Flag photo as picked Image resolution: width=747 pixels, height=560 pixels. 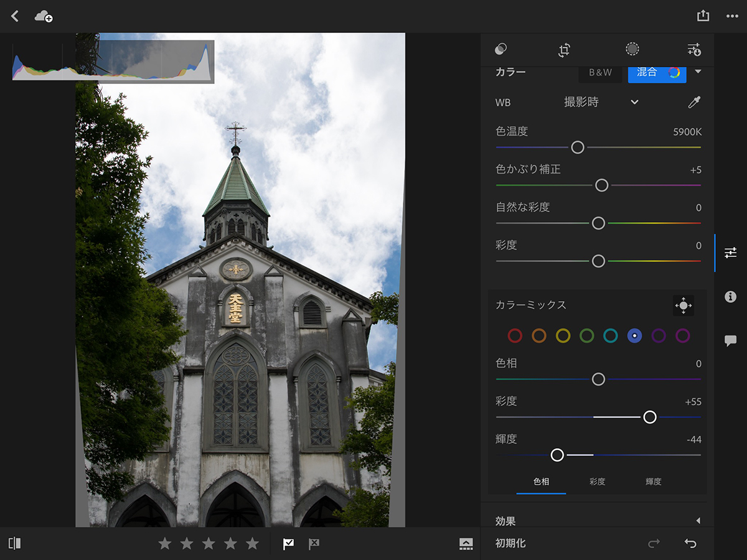288,544
